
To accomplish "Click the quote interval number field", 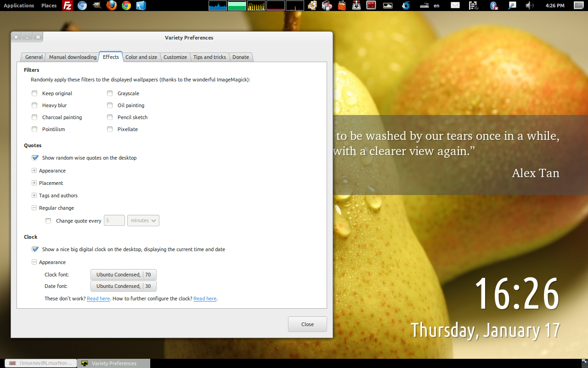I will point(114,221).
